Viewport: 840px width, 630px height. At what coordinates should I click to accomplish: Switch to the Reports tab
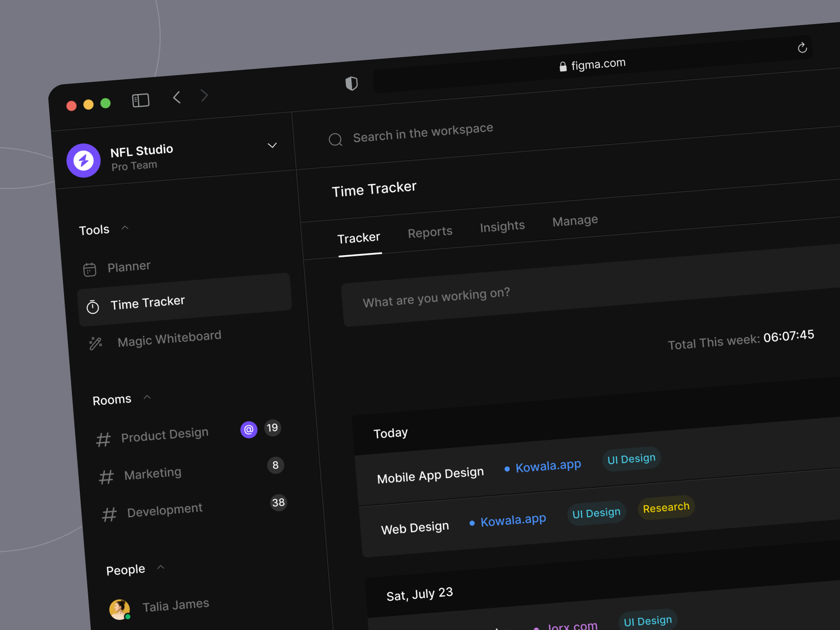click(430, 232)
